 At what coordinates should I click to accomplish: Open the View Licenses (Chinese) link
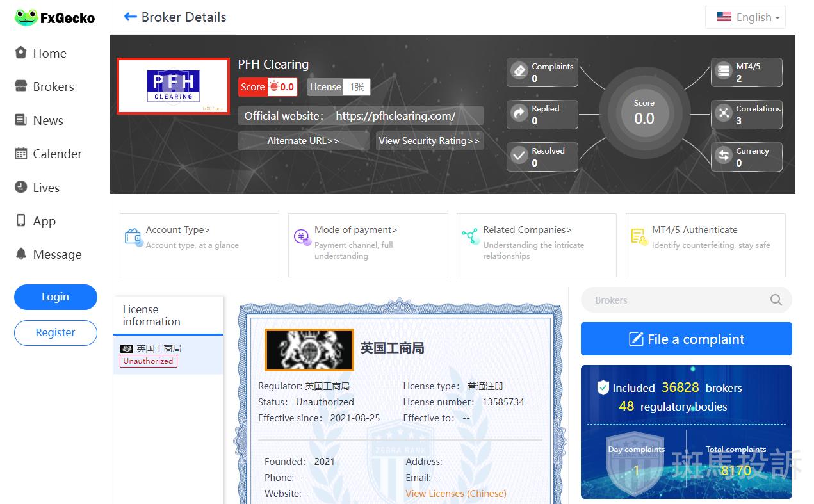click(x=455, y=494)
